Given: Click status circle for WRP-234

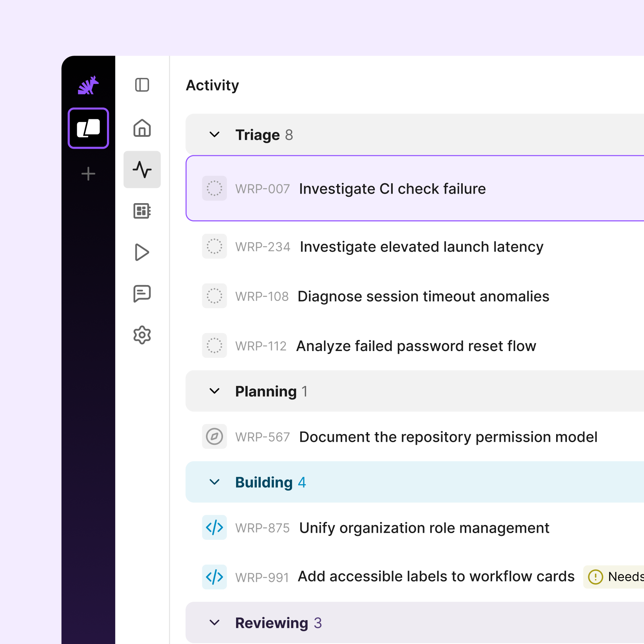Looking at the screenshot, I should pos(214,246).
